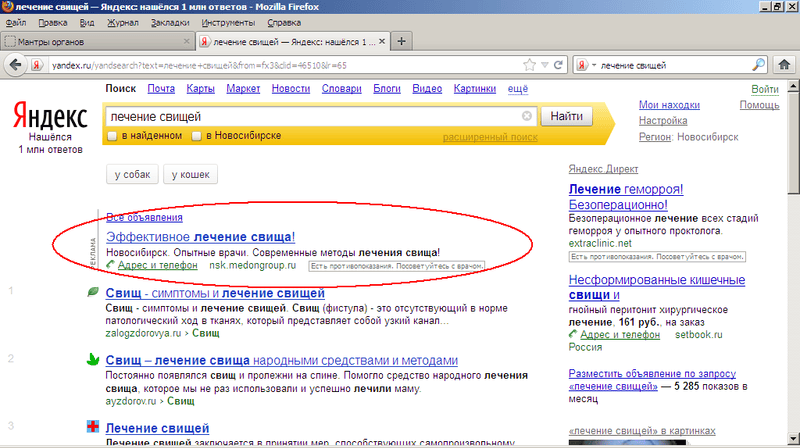The width and height of the screenshot is (800, 448).
Task: Open result 'Свищ - симптомы и лечение свищей'
Action: (215, 293)
